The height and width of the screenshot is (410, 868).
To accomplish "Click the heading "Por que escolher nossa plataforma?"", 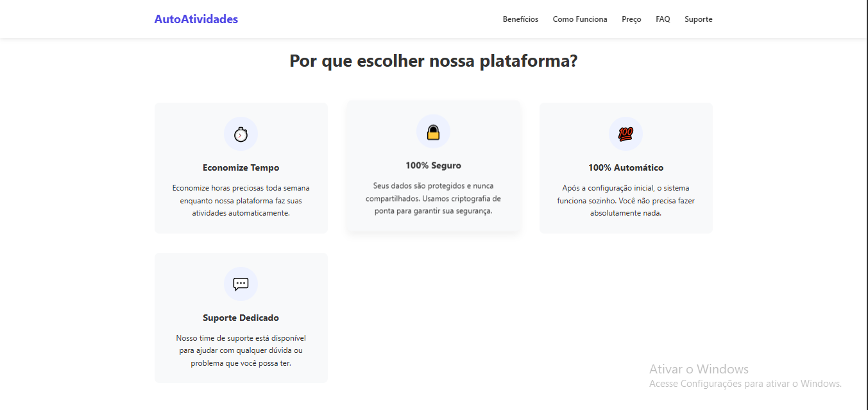I will click(x=434, y=61).
